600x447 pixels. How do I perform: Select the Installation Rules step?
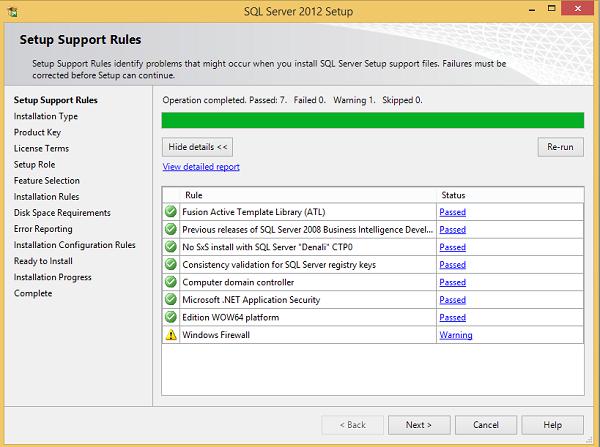(46, 197)
